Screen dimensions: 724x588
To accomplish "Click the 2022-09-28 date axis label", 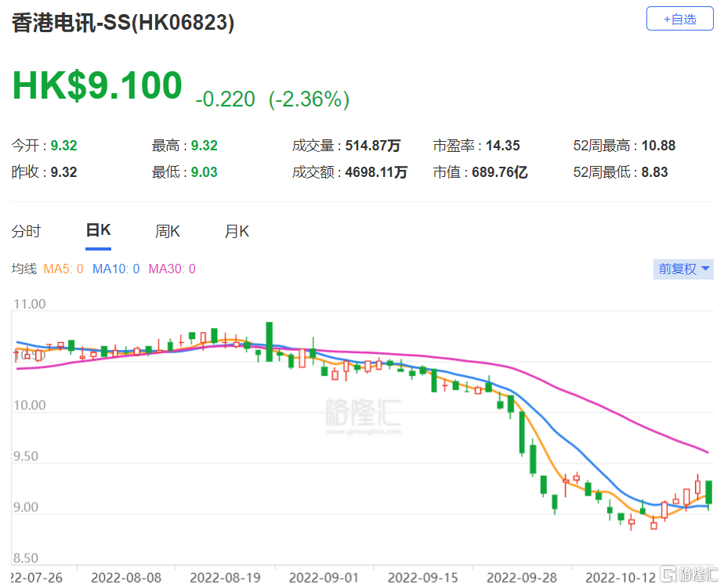I will pyautogui.click(x=522, y=577).
